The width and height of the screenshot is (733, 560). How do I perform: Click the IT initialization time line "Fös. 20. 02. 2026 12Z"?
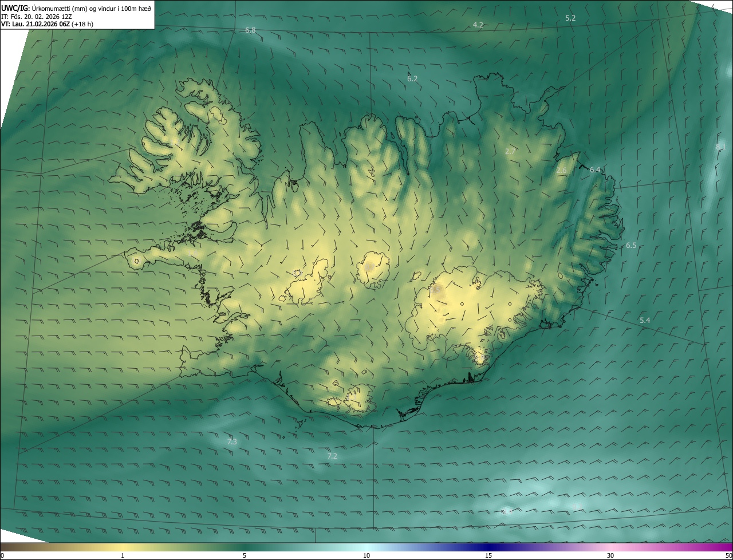[42, 16]
